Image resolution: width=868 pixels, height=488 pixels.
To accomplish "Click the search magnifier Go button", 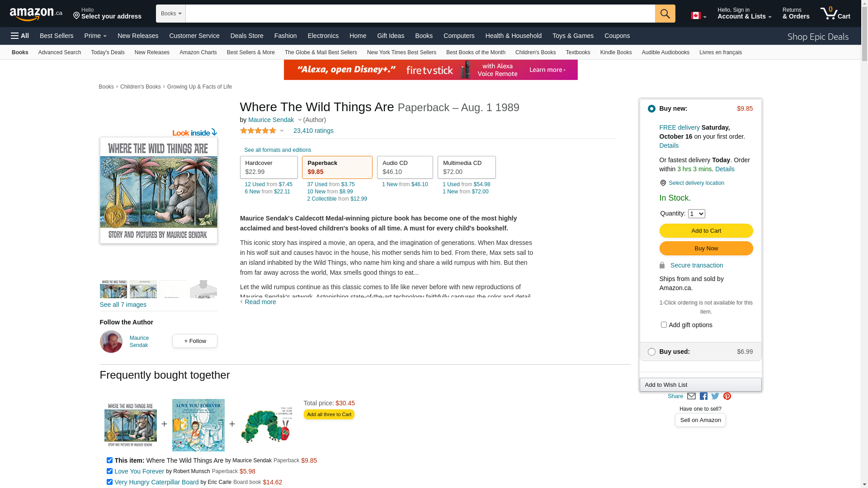I will pyautogui.click(x=665, y=14).
